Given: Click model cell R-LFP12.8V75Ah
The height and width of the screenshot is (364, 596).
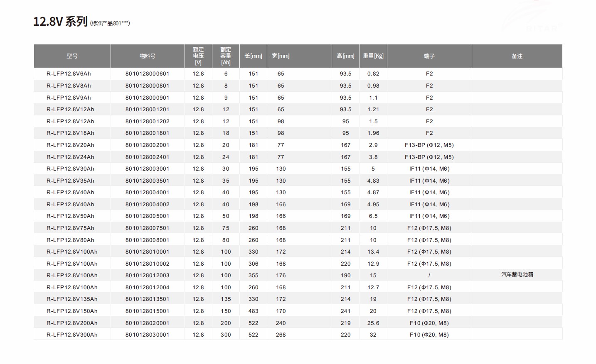Looking at the screenshot, I should 70,228.
